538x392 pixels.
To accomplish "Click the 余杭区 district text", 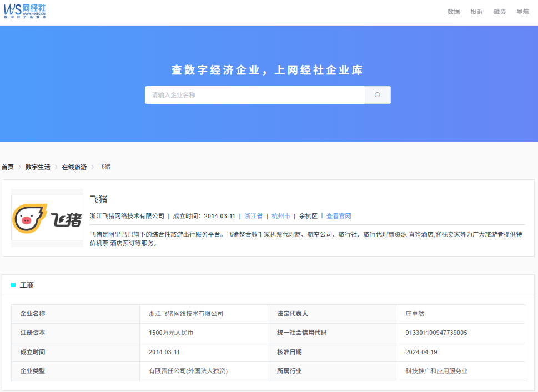I will coord(308,216).
